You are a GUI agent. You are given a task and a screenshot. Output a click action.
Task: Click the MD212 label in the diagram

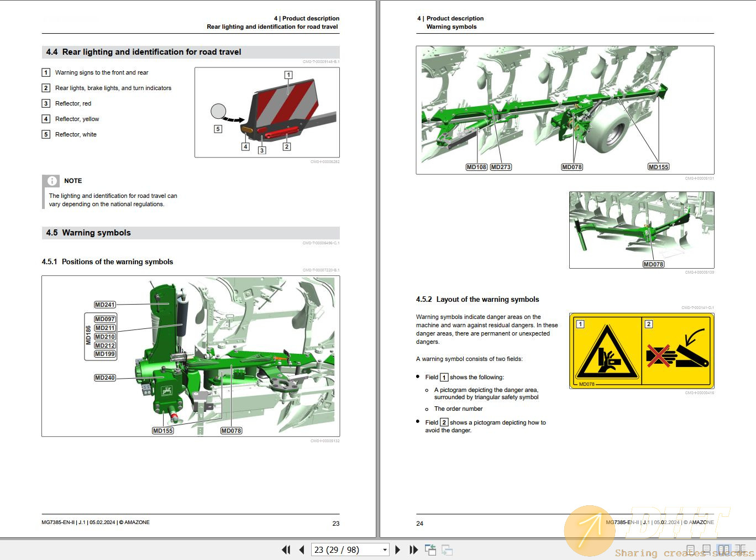[105, 346]
